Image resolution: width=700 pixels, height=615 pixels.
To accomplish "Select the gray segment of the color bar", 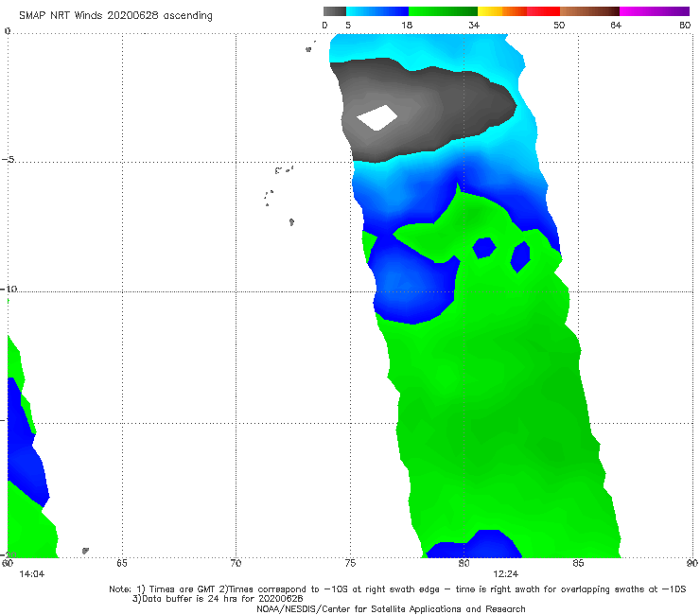I will [334, 11].
